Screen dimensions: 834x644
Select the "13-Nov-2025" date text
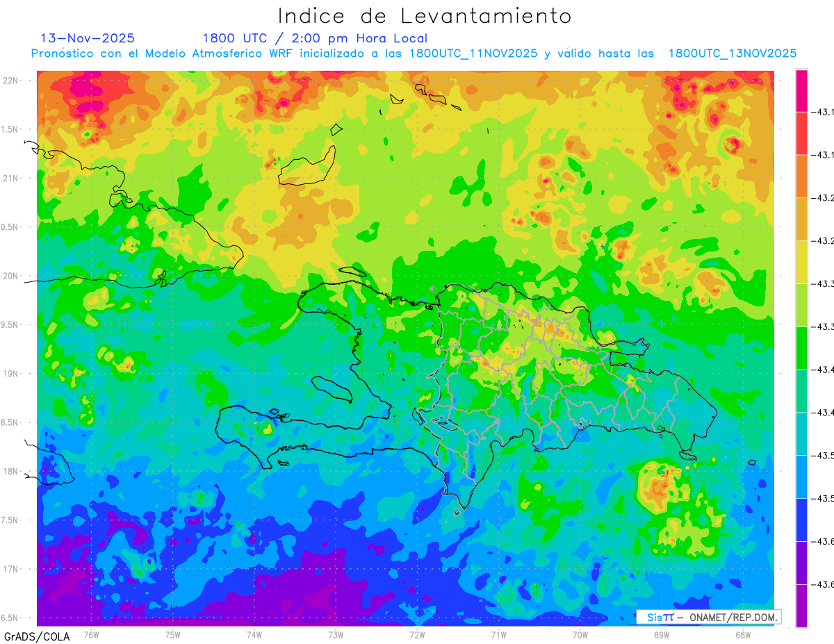[x=88, y=38]
